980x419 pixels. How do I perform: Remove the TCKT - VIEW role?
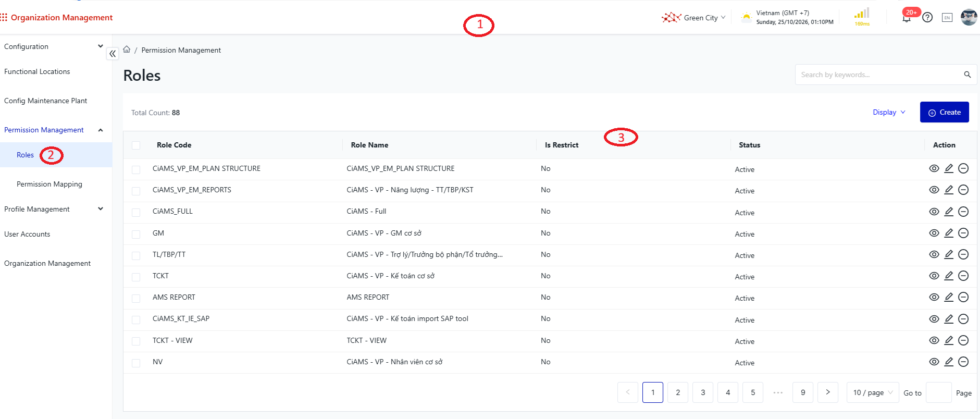963,340
